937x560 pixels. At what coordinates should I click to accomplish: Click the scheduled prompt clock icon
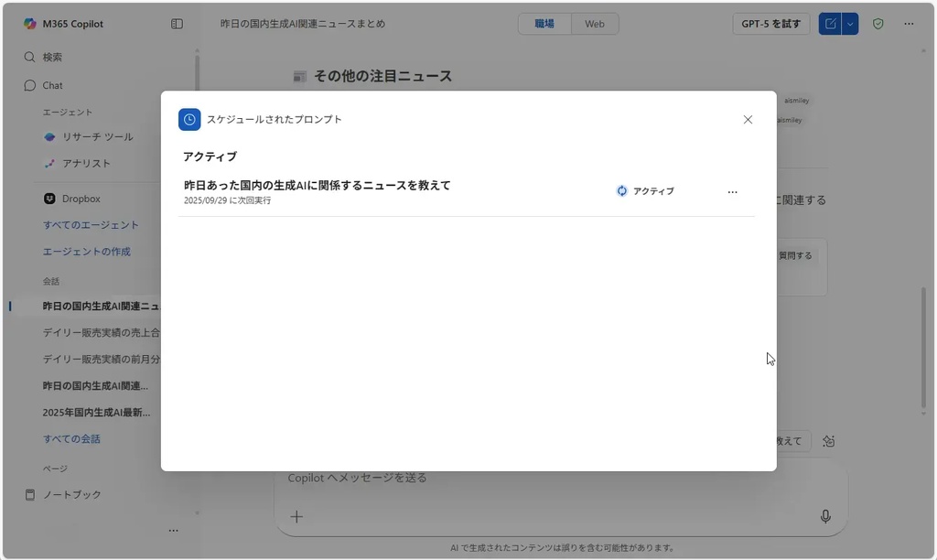(x=189, y=120)
